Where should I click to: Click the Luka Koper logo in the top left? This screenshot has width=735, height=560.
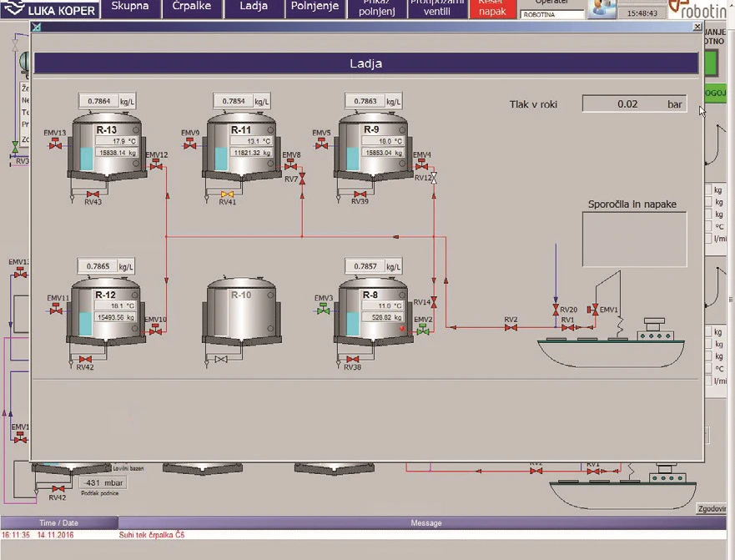click(48, 9)
